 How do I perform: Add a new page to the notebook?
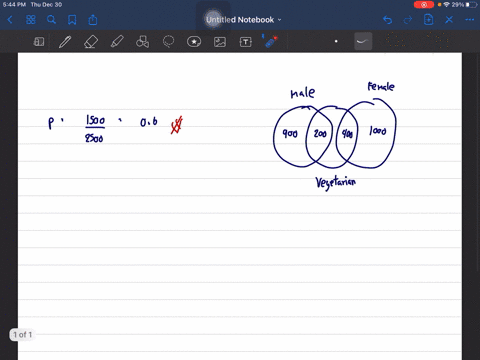coord(428,20)
